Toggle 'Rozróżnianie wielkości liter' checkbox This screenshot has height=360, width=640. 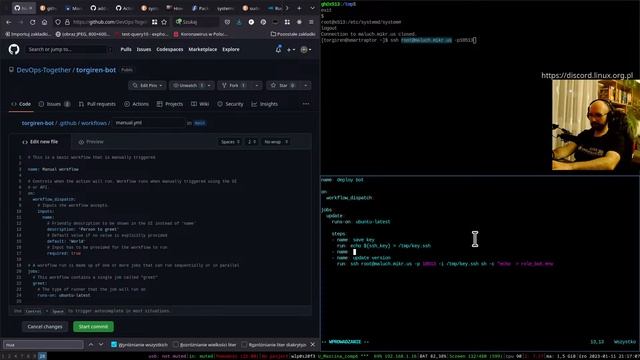(176, 344)
